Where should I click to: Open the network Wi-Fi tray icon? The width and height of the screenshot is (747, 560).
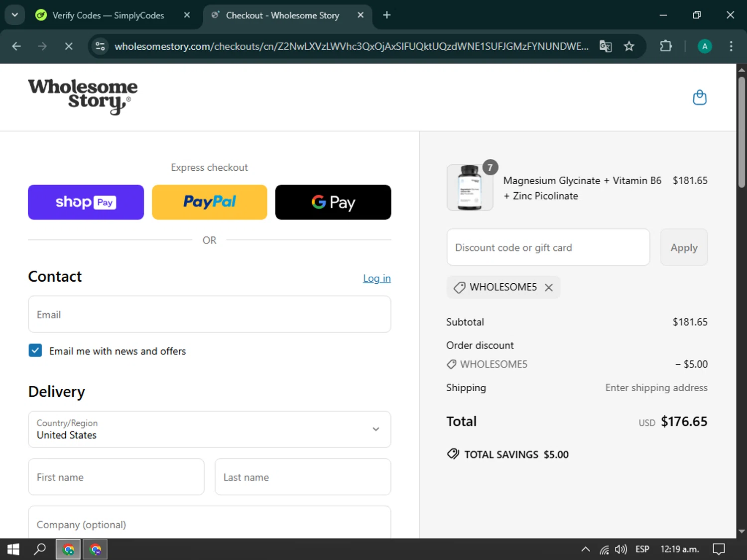click(604, 550)
